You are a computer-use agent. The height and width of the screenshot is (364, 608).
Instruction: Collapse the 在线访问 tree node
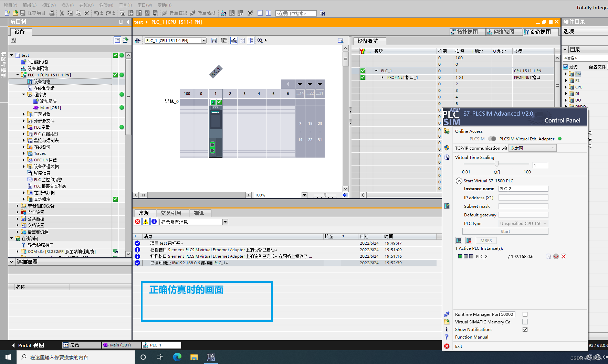11,238
